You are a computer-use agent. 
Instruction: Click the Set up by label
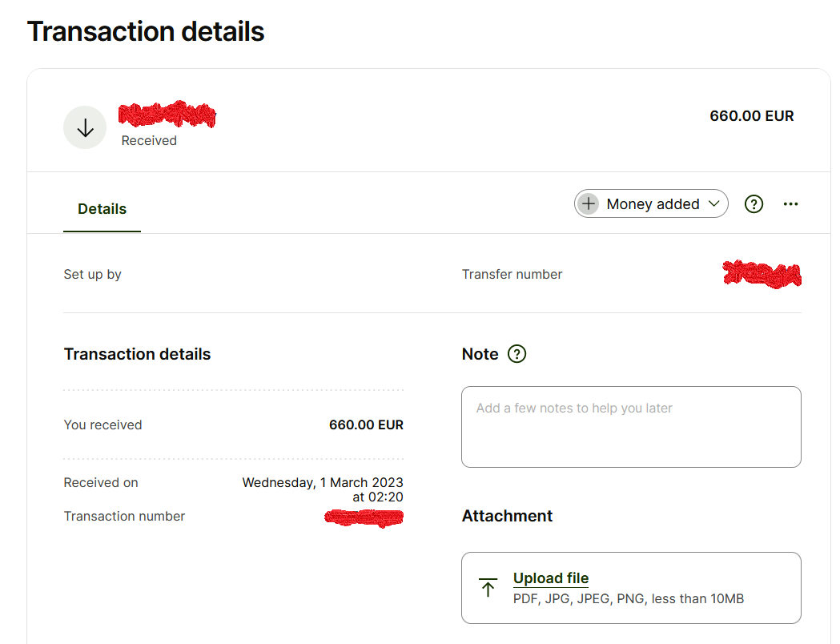[93, 275]
